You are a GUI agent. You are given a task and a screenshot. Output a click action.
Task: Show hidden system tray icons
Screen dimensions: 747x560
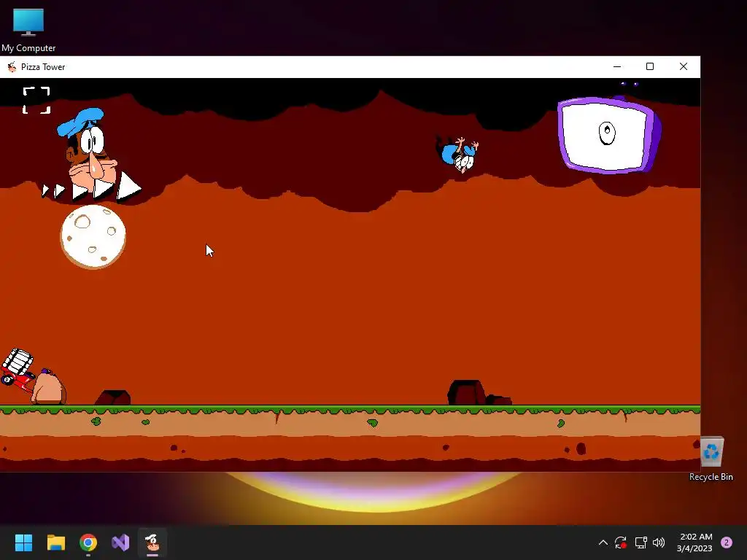point(603,542)
